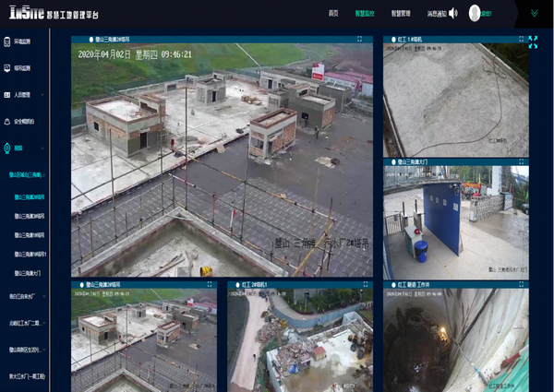
Task: Open 安全帽抓拍 in the sidebar
Action: 24,121
